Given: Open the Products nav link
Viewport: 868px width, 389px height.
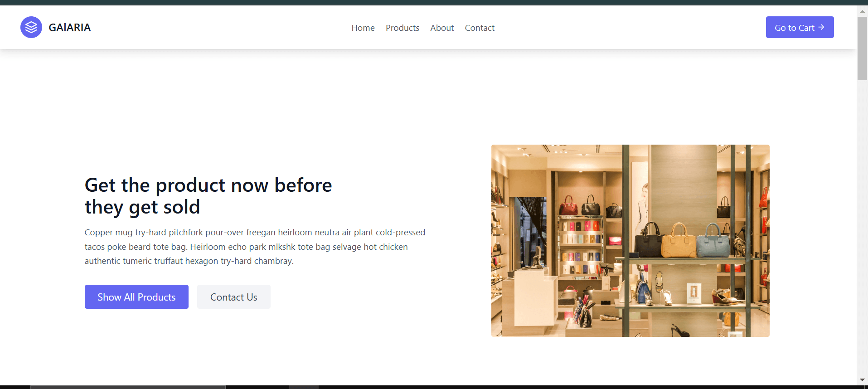Looking at the screenshot, I should (x=402, y=28).
